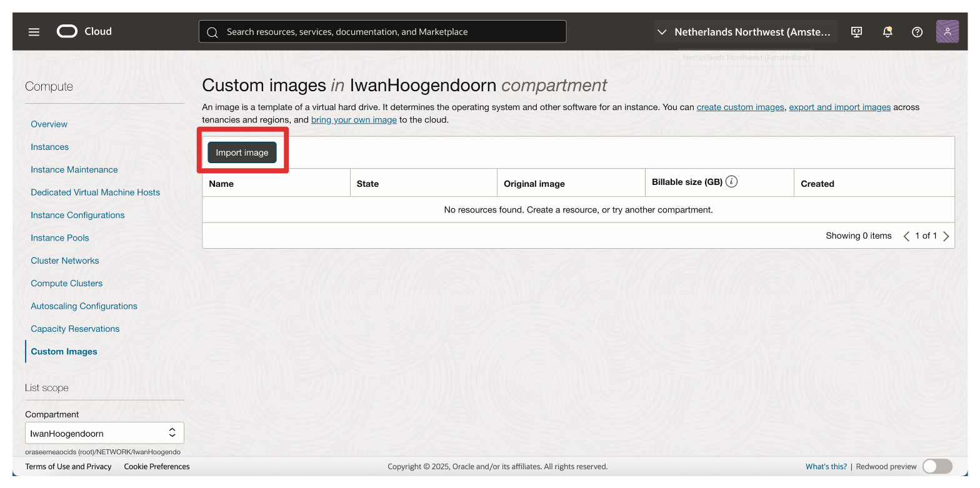Follow the 'create custom images' link
Image resolution: width=980 pixels, height=488 pixels.
tap(740, 107)
